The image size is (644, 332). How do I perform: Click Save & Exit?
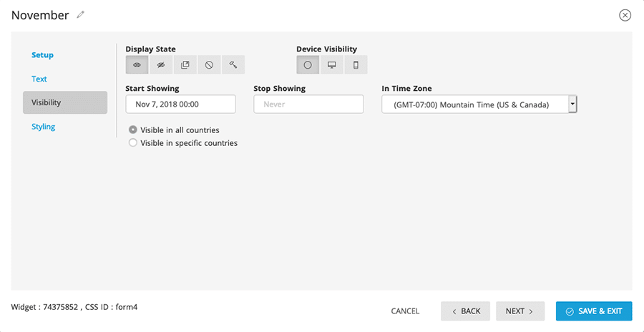pos(594,311)
